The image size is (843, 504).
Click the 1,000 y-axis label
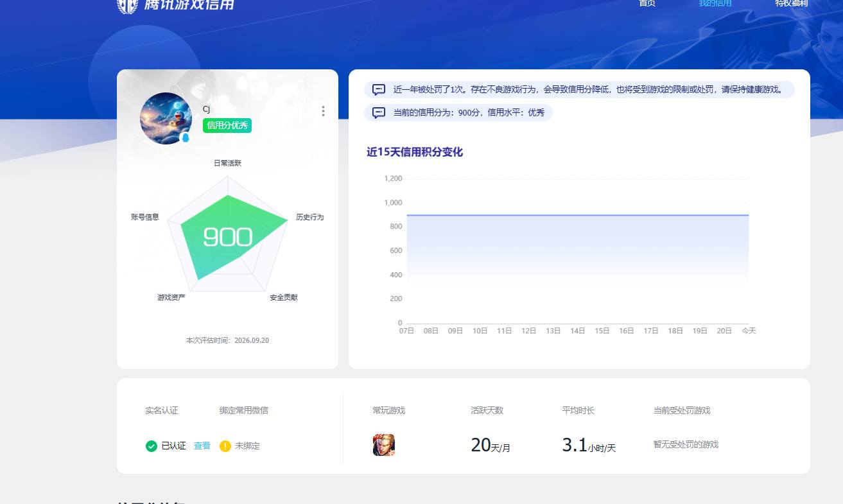click(x=393, y=203)
